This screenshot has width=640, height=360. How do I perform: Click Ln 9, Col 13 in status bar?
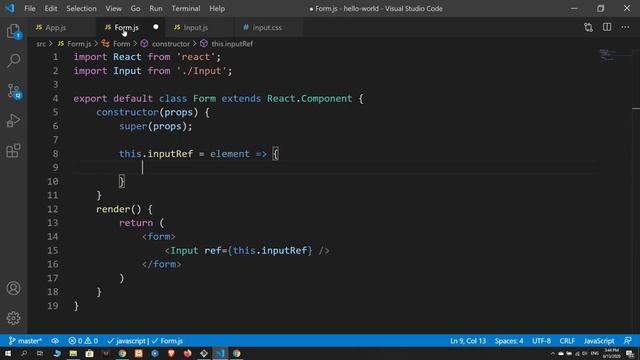[468, 341]
